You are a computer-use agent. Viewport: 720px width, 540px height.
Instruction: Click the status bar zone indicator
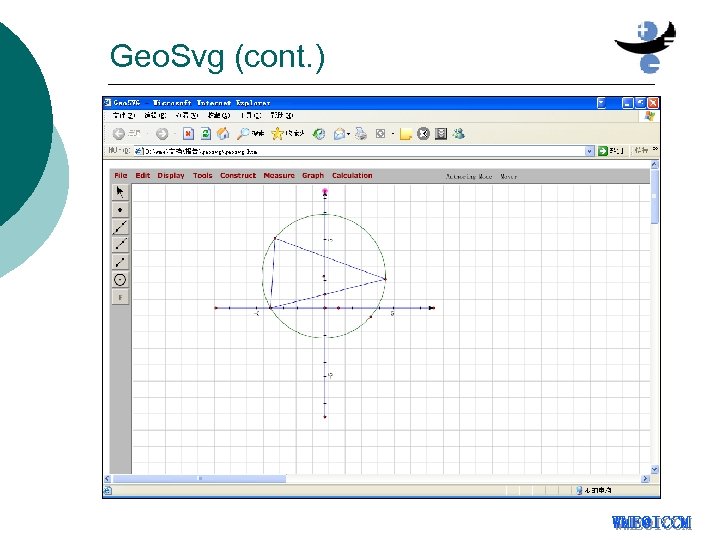coord(594,490)
